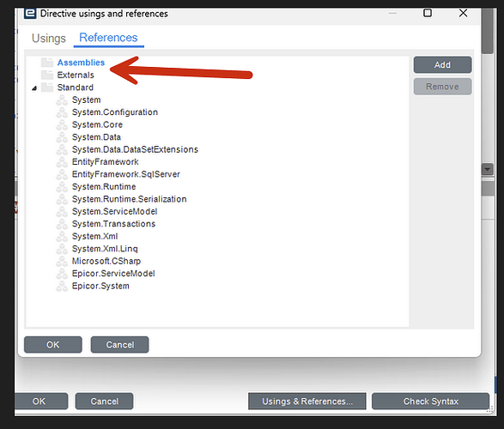
Task: Click the Remove button
Action: (442, 87)
